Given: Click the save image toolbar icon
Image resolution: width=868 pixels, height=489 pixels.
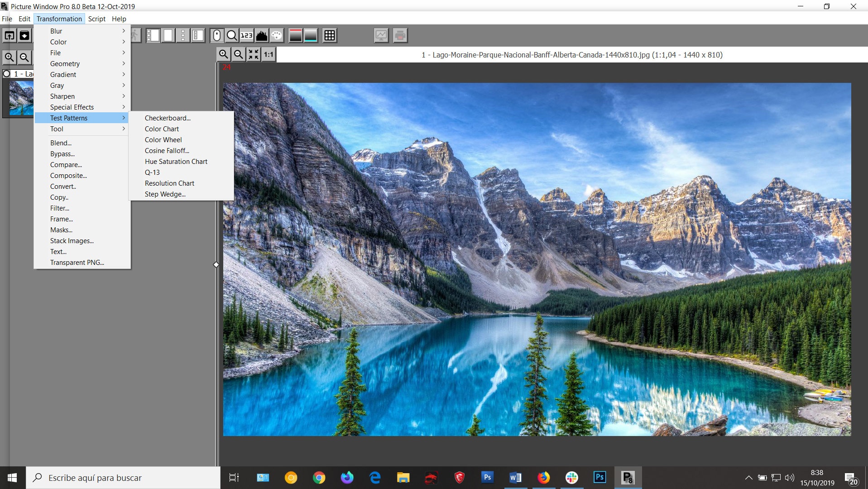Looking at the screenshot, I should (x=24, y=35).
